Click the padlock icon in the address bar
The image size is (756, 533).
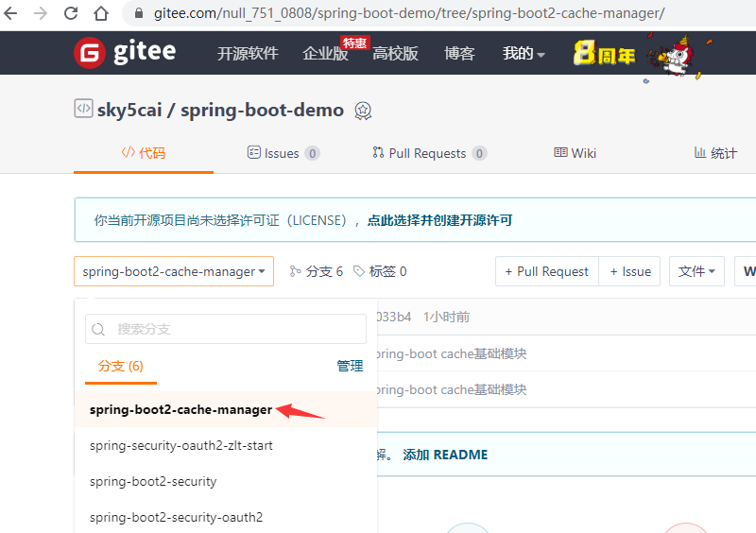click(139, 13)
